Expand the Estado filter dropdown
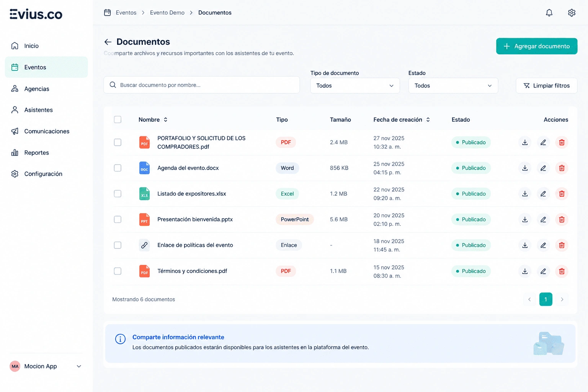588x392 pixels. pyautogui.click(x=453, y=86)
